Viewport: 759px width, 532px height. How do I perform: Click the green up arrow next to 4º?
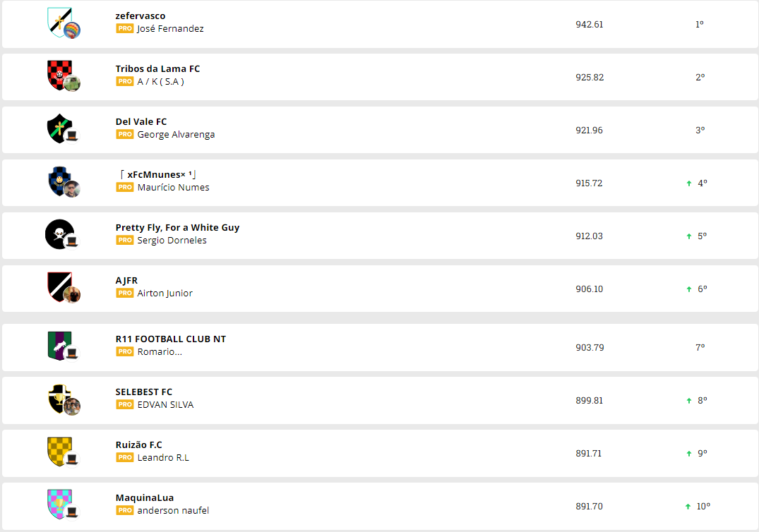(689, 183)
